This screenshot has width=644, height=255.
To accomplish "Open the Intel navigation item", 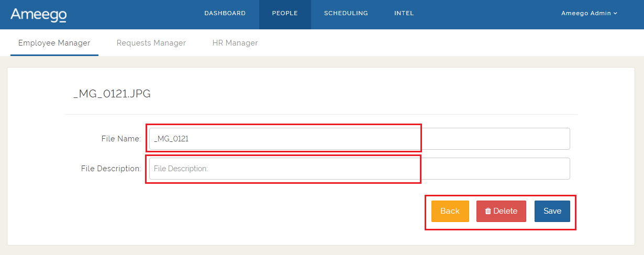I will click(404, 14).
